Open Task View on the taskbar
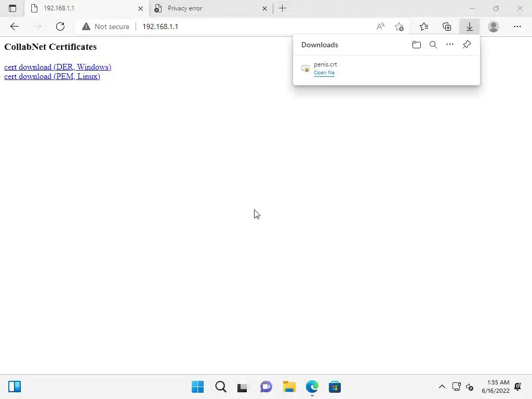This screenshot has height=399, width=532. 243,387
